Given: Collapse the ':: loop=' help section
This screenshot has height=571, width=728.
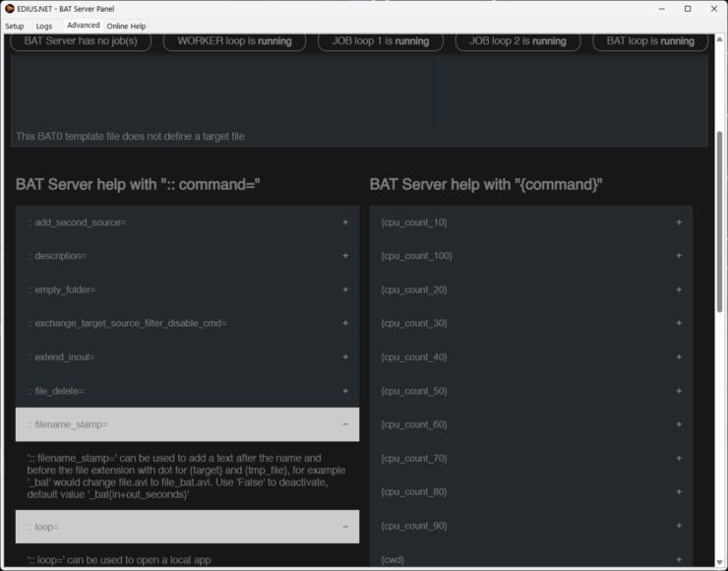Looking at the screenshot, I should pyautogui.click(x=187, y=527).
